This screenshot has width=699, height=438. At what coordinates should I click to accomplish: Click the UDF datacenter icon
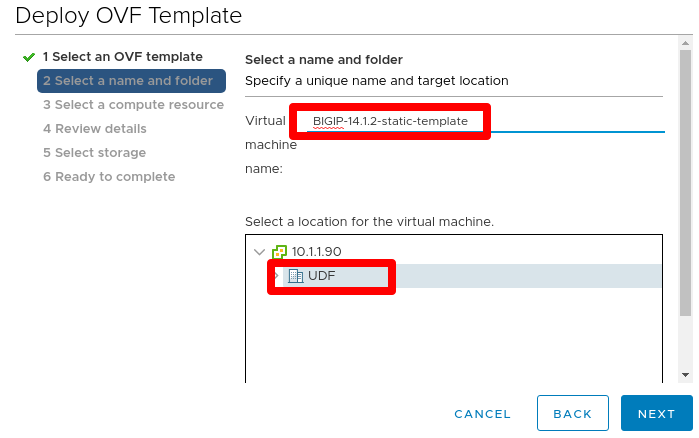[x=295, y=276]
